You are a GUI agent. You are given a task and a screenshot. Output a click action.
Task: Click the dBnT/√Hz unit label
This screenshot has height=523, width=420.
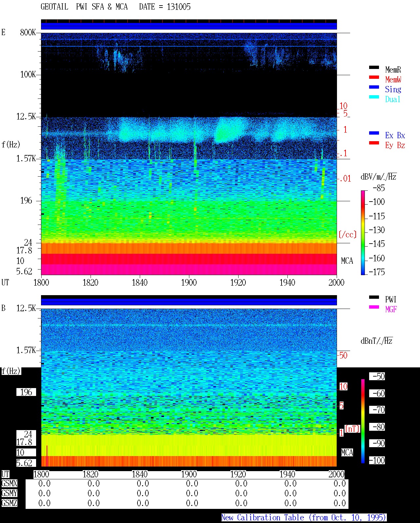tap(377, 341)
